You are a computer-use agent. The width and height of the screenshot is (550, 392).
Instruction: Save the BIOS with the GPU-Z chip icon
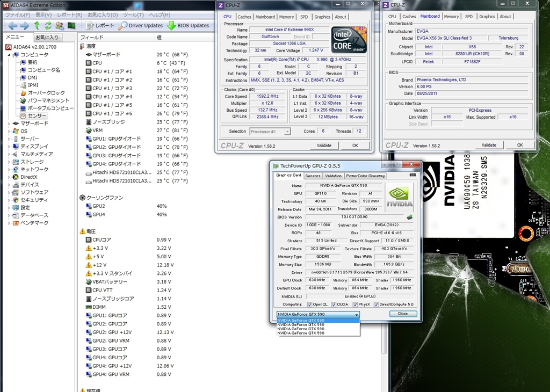[409, 217]
